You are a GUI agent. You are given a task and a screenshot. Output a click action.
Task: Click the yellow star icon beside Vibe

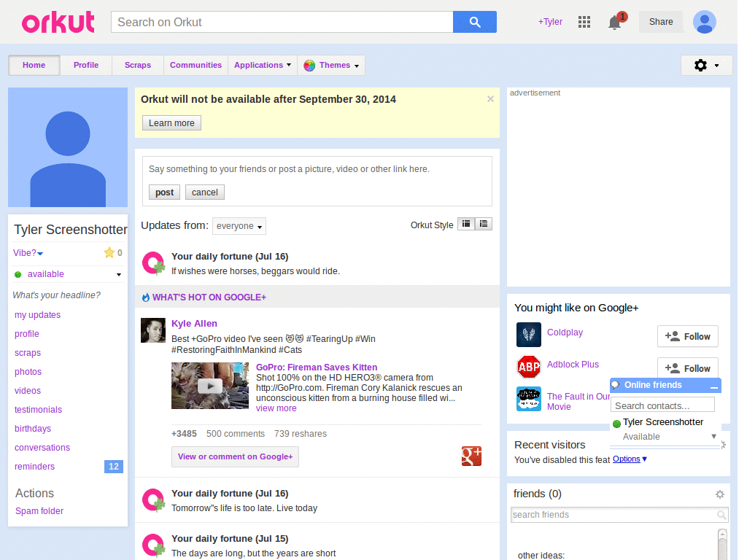pos(109,252)
